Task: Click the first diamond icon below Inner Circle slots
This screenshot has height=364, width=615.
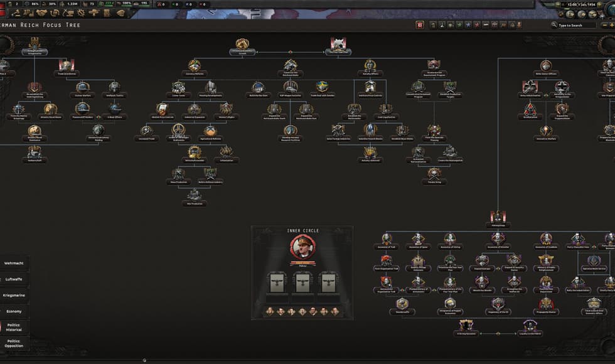Action: point(270,311)
